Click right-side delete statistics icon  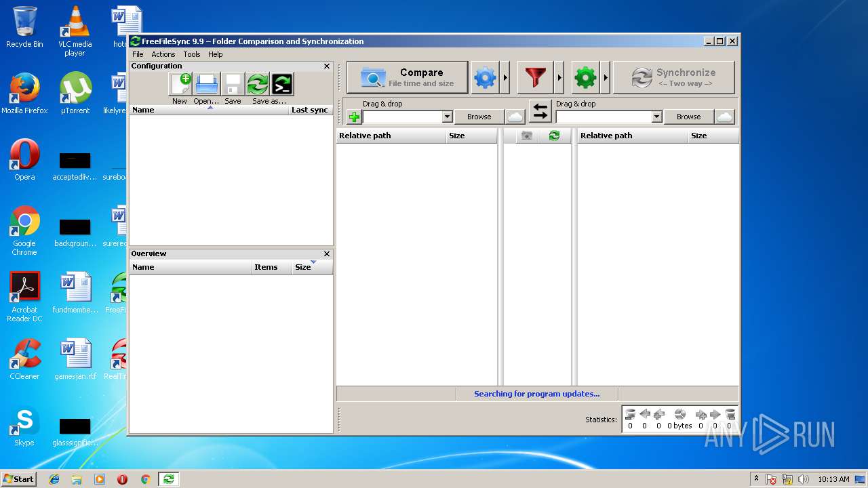730,414
